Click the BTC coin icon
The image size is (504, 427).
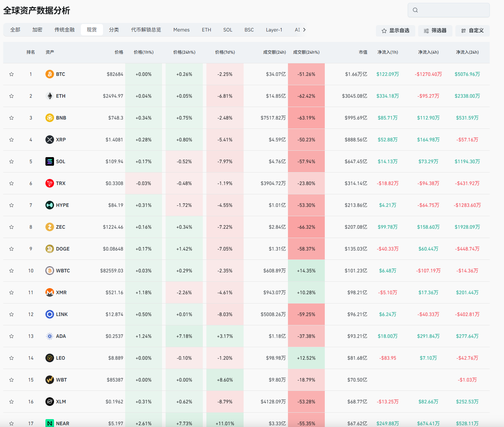50,74
